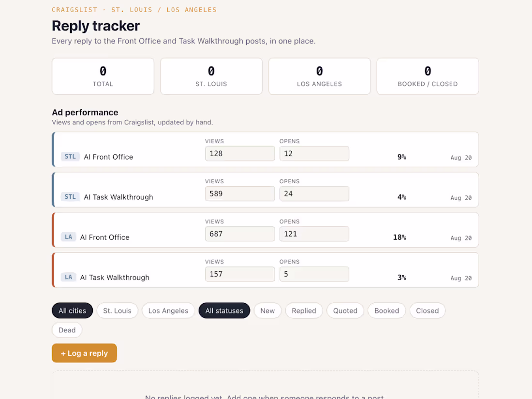Filter by Closed status
532x399 pixels.
pyautogui.click(x=427, y=310)
